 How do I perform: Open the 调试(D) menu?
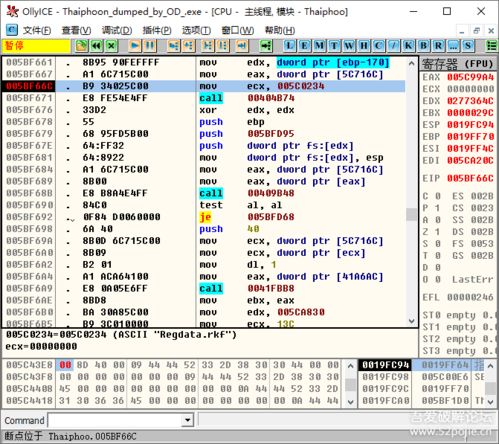pos(117,30)
